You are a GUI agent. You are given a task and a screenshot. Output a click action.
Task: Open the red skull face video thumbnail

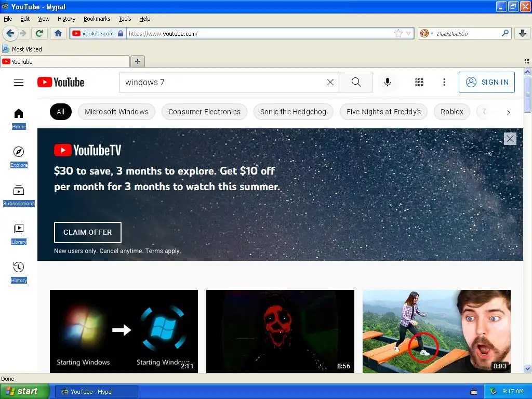point(280,331)
